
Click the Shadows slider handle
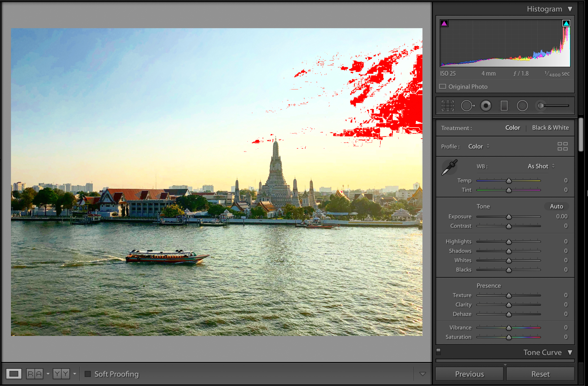[x=509, y=251]
